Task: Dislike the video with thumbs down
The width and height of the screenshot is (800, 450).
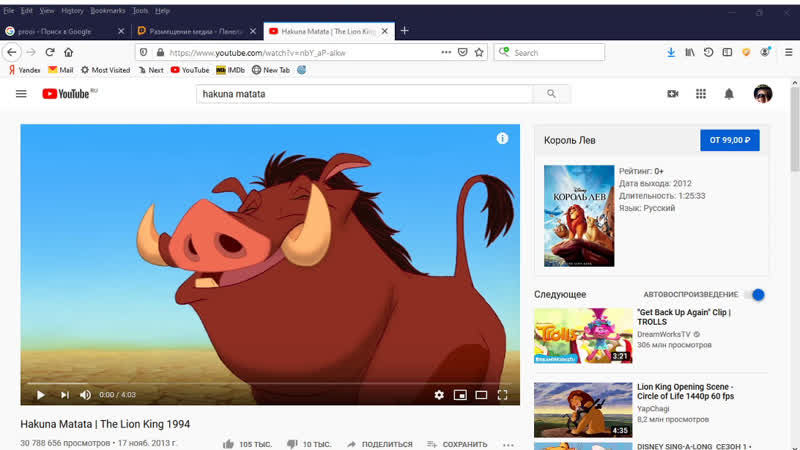Action: pos(292,444)
